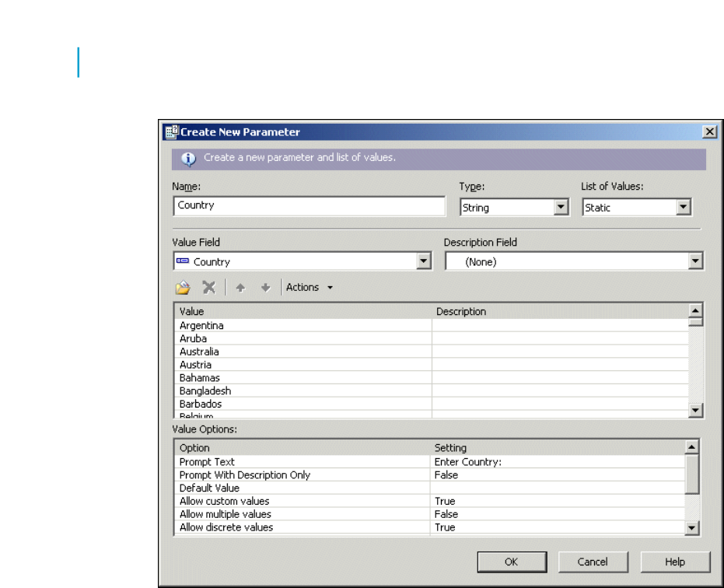The width and height of the screenshot is (724, 588).
Task: Click the delete value X icon
Action: pos(208,287)
